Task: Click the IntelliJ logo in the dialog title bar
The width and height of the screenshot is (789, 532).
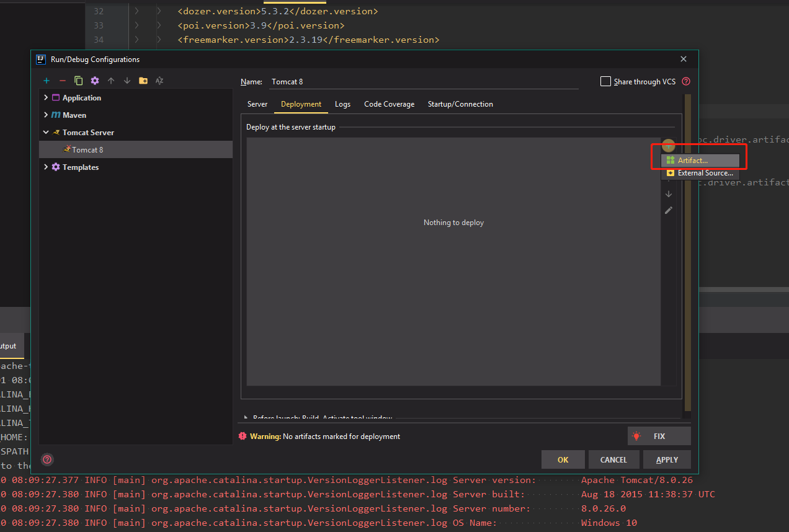Action: click(41, 60)
